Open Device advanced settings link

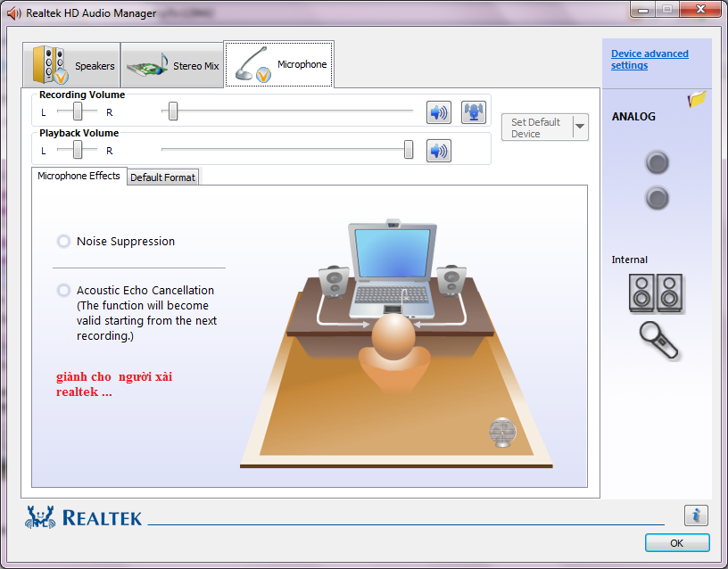pyautogui.click(x=649, y=60)
